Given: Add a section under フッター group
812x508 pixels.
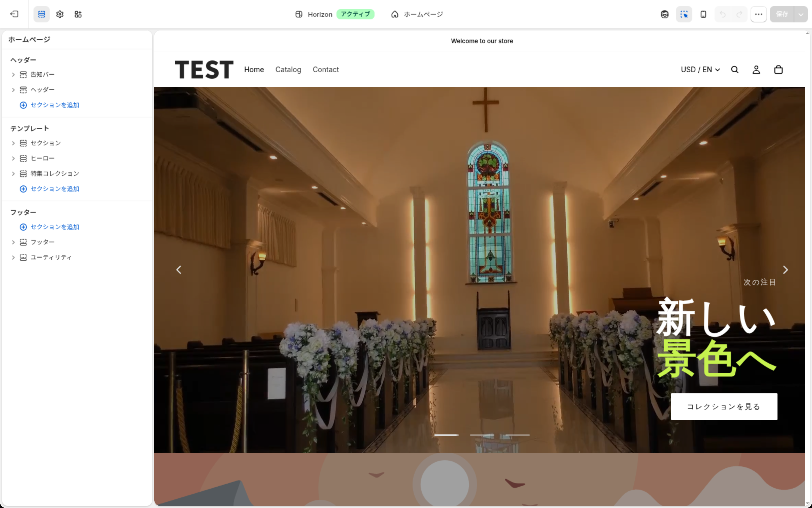Looking at the screenshot, I should [50, 227].
